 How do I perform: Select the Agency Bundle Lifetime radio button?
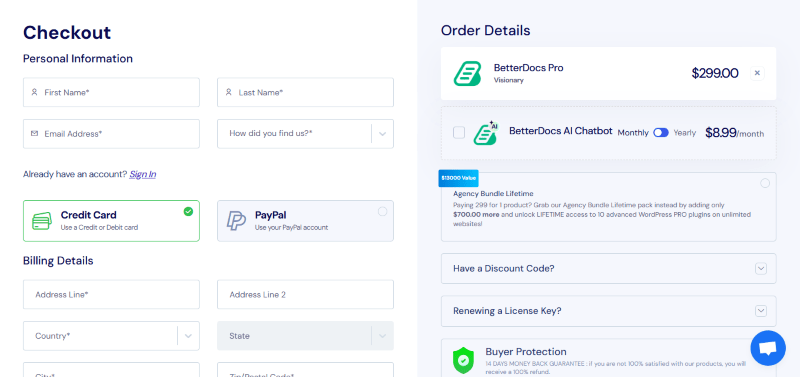(765, 183)
